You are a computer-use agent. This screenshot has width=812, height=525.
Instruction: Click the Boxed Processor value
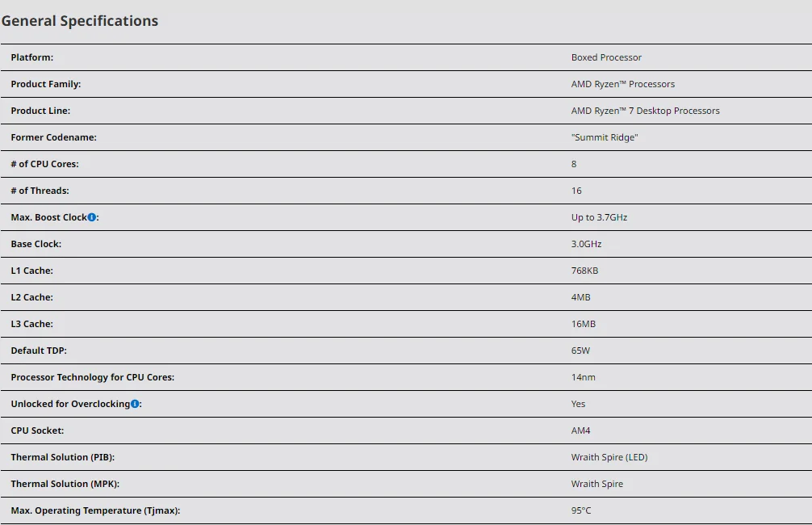coord(606,57)
